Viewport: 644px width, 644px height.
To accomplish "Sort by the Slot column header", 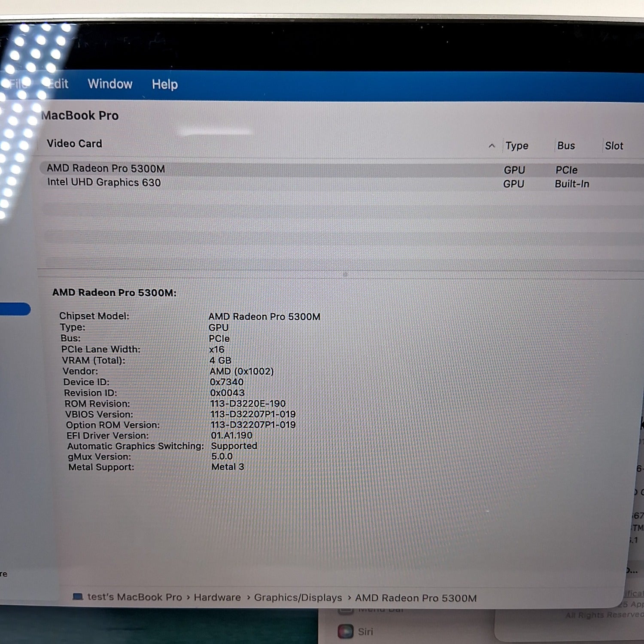I will (x=614, y=146).
